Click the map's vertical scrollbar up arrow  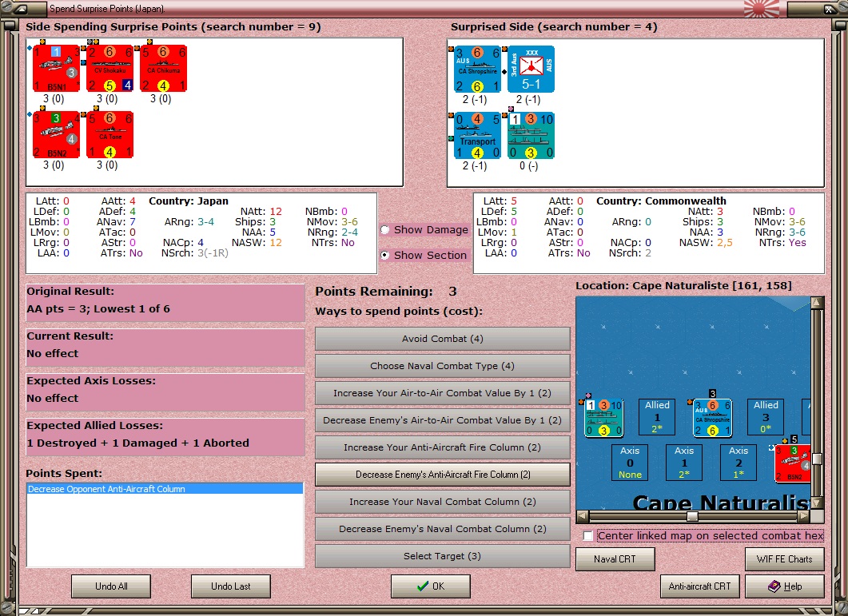pos(817,302)
